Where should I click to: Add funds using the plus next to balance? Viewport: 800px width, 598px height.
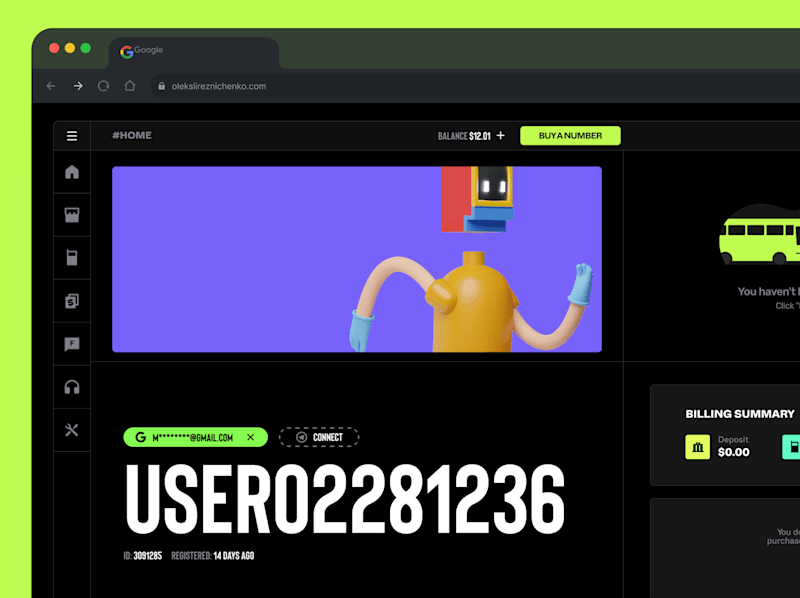(501, 135)
